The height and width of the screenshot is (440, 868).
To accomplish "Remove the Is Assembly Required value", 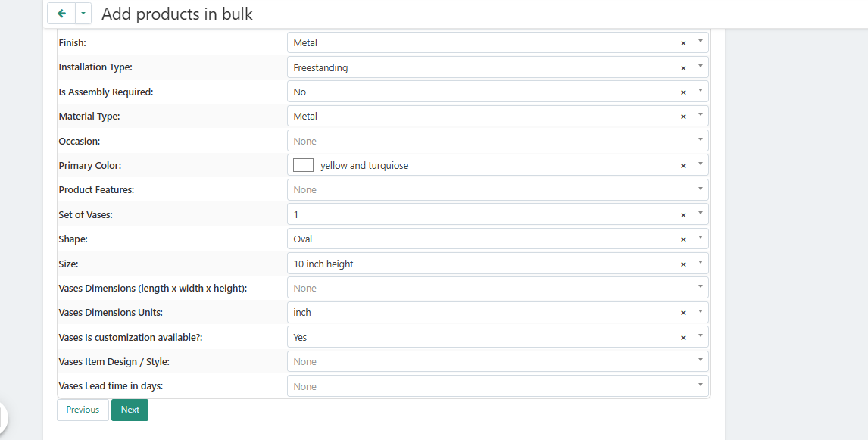I will [683, 92].
